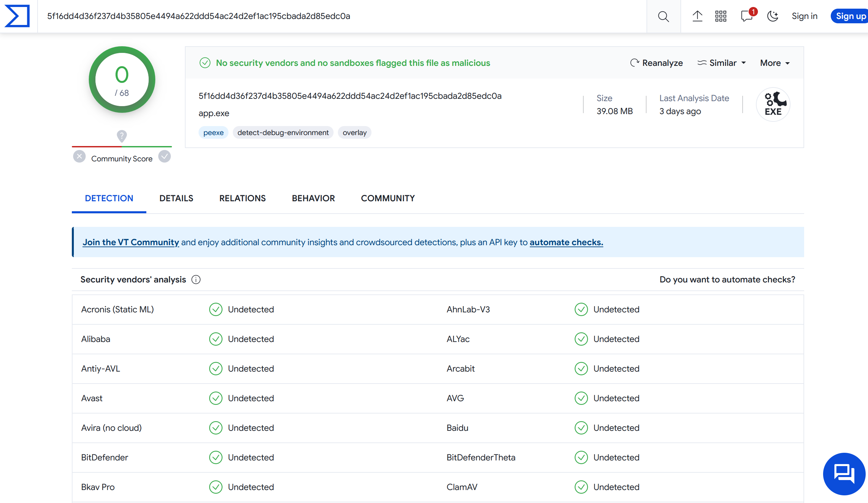Click the Acronis (Static ML) vendor name
The height and width of the screenshot is (503, 868).
[117, 309]
